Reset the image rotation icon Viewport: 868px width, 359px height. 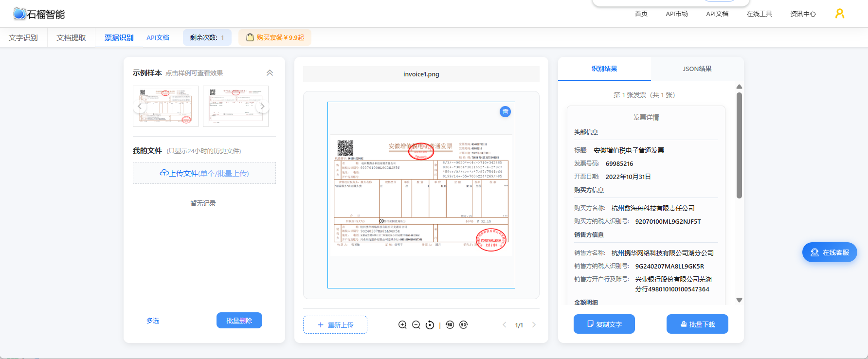click(430, 325)
